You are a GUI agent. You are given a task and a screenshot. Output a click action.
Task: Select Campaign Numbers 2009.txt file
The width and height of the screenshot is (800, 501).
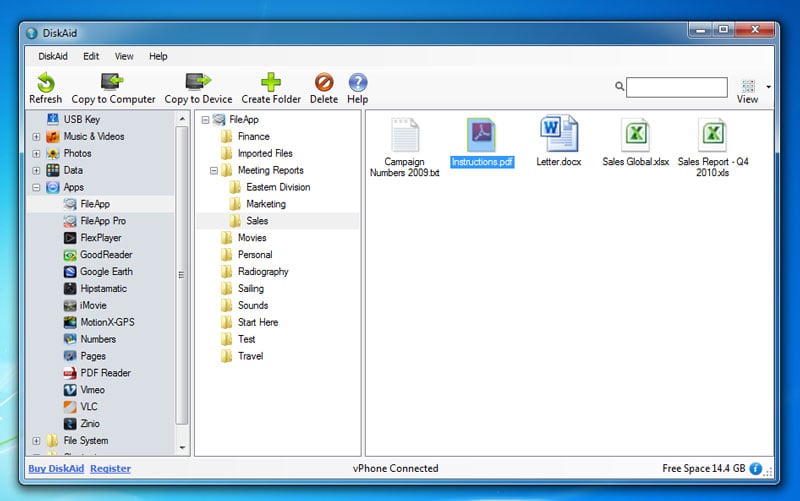(405, 146)
